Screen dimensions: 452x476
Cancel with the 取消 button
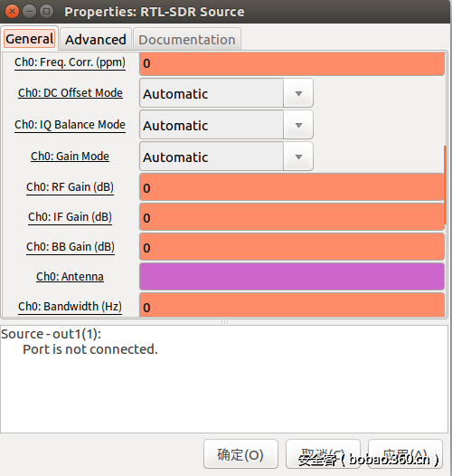(323, 454)
